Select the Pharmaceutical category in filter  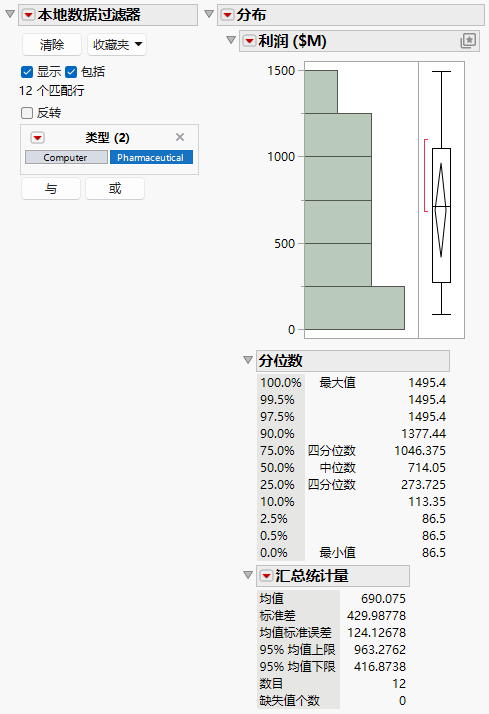click(151, 157)
